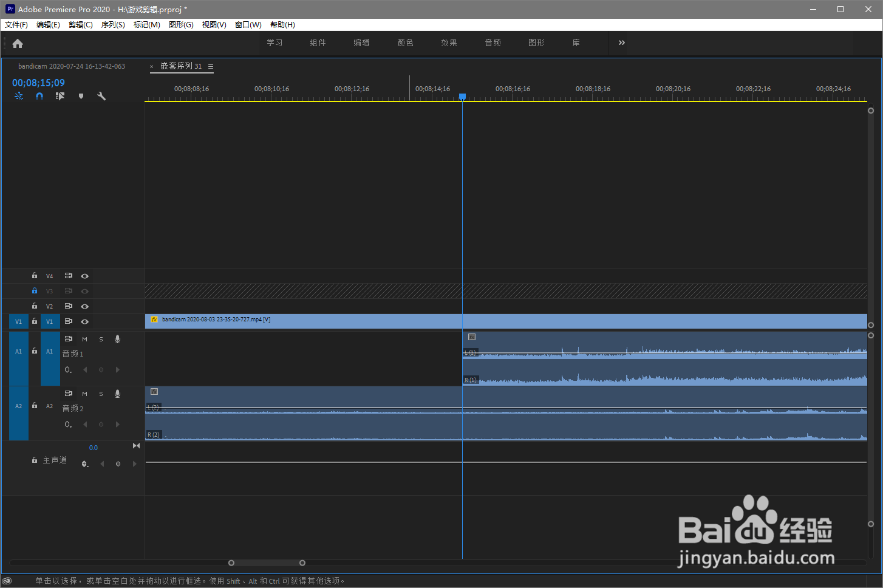Go to next keyframe on A1
The height and width of the screenshot is (588, 883).
(x=118, y=370)
